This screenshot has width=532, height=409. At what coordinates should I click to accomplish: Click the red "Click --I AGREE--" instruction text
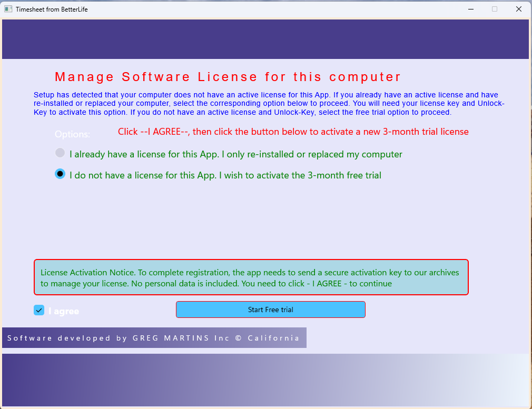(293, 132)
